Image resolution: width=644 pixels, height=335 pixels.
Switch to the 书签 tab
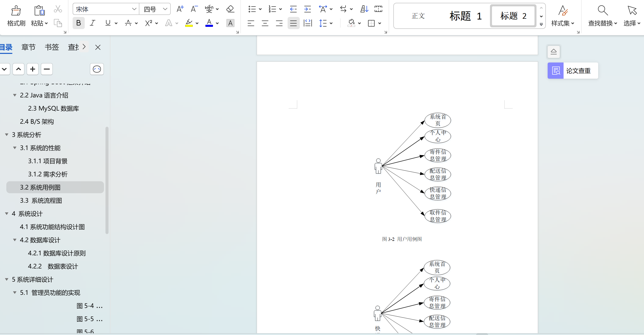52,47
